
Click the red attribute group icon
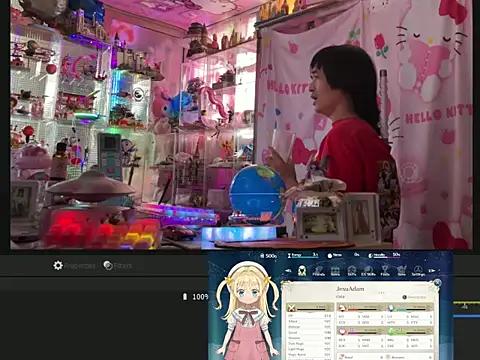pyautogui.click(x=341, y=307)
